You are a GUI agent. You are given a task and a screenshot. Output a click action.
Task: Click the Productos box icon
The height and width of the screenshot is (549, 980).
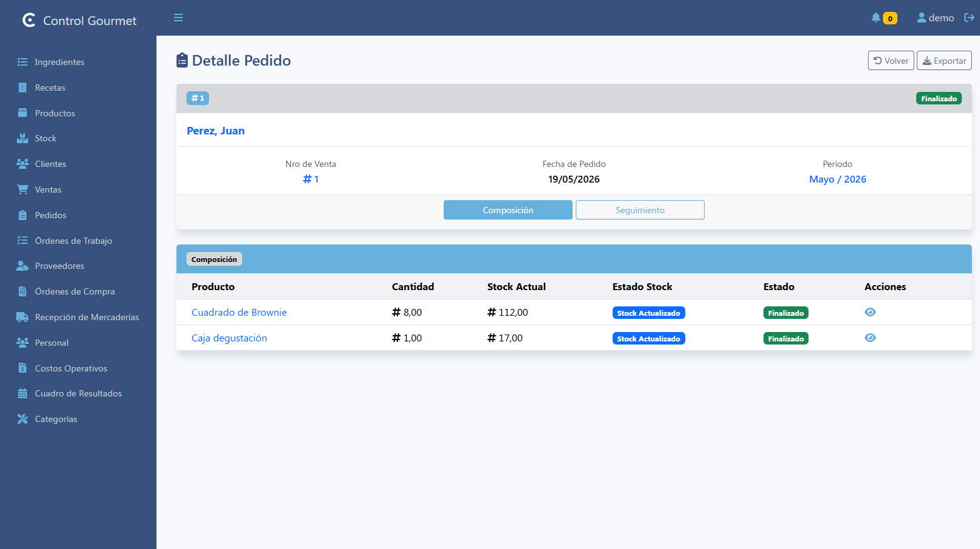23,113
